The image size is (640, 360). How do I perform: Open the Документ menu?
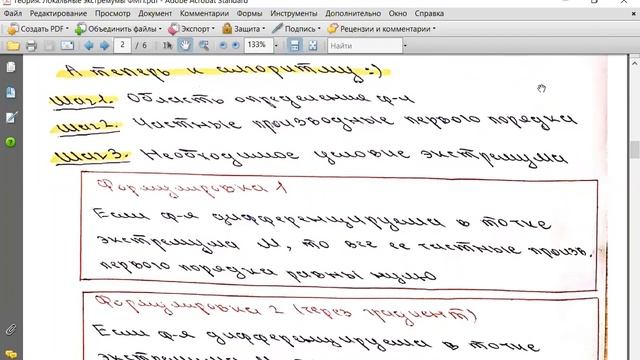click(155, 13)
